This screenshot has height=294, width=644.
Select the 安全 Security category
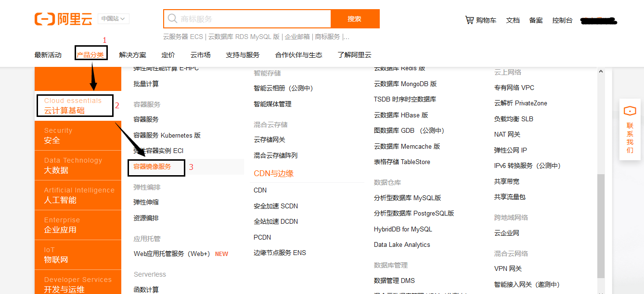point(78,136)
